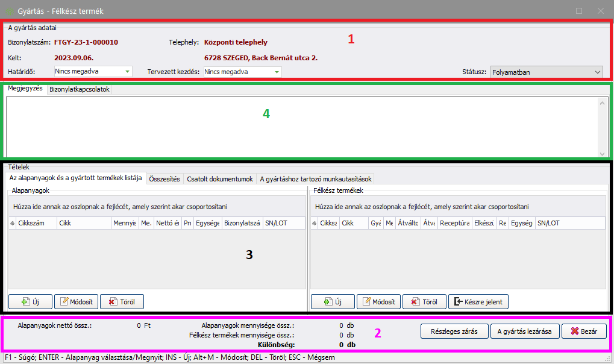
Task: Open the Összesítés tab
Action: coord(164,178)
